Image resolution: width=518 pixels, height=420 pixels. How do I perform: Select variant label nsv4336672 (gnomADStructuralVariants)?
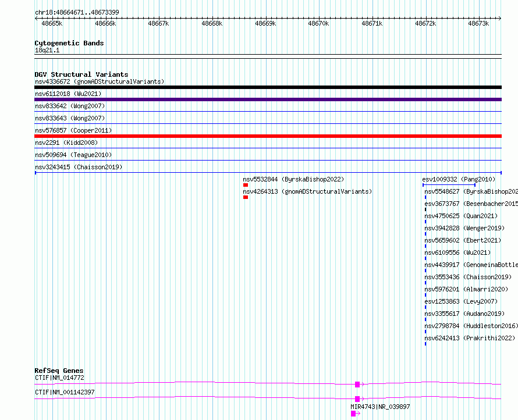coord(100,81)
